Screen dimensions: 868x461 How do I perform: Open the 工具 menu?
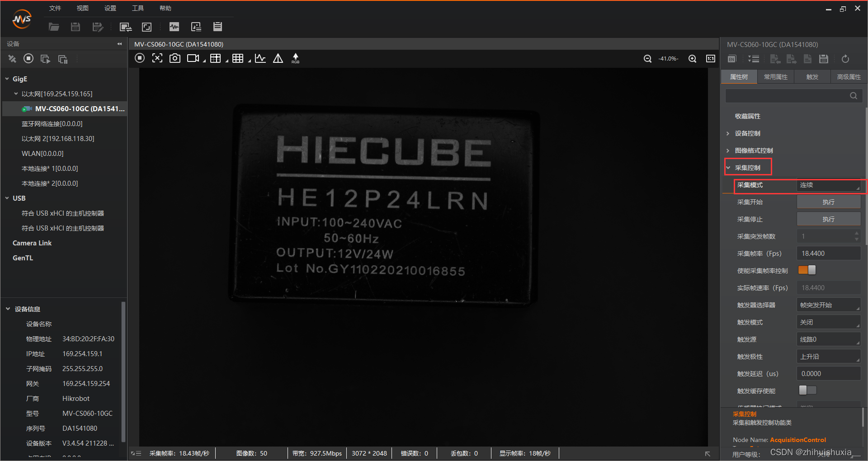tap(138, 8)
